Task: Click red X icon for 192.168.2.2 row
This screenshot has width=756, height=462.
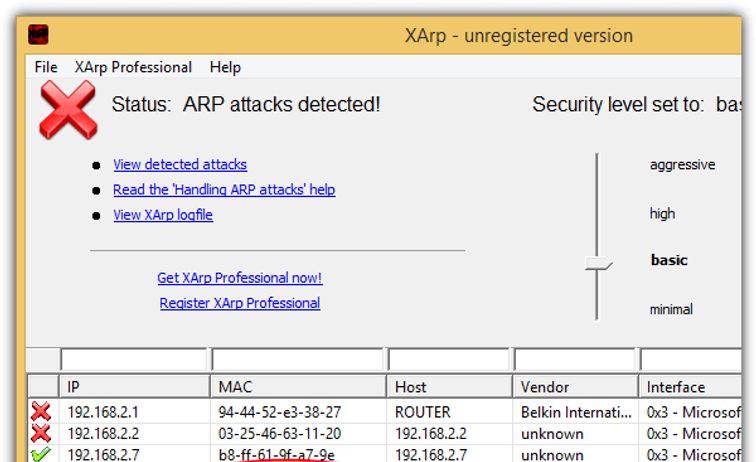Action: click(41, 434)
